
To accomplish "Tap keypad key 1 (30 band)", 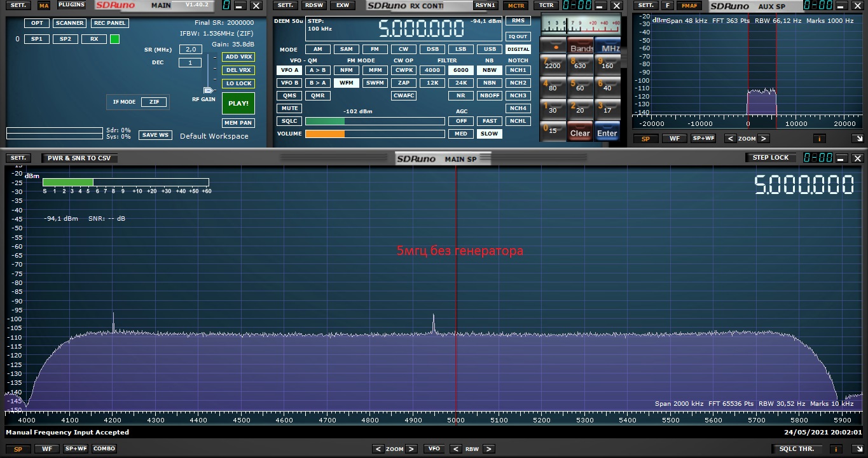I will pyautogui.click(x=553, y=109).
